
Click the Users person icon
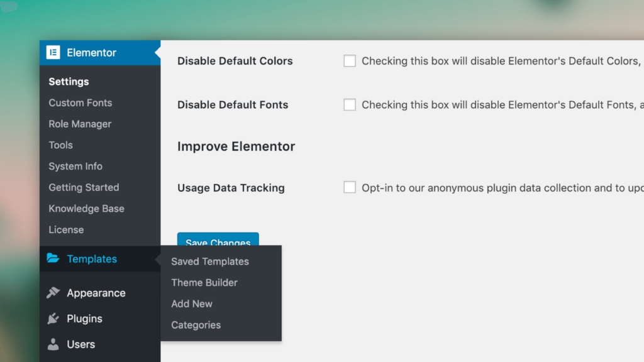pos(53,344)
